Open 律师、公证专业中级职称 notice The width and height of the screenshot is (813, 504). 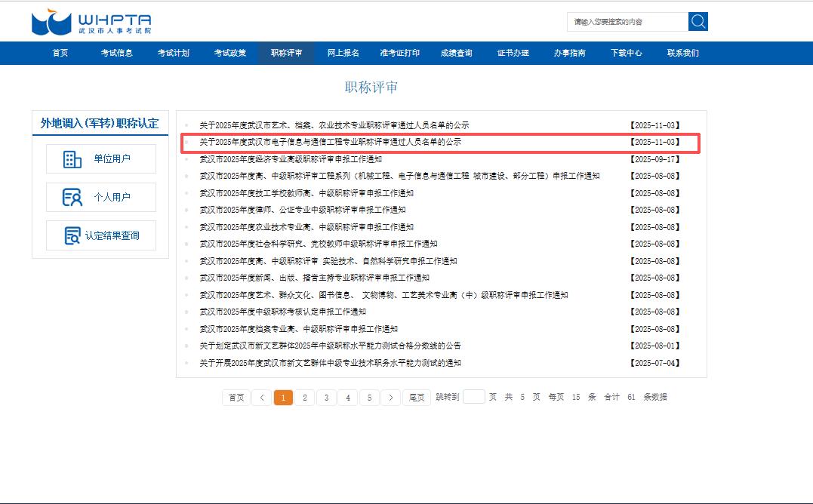click(x=302, y=210)
